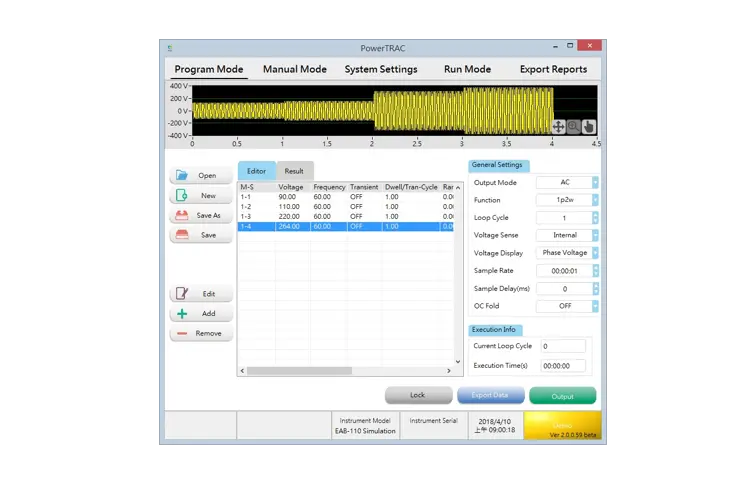Click the green plus Add icon

point(182,313)
